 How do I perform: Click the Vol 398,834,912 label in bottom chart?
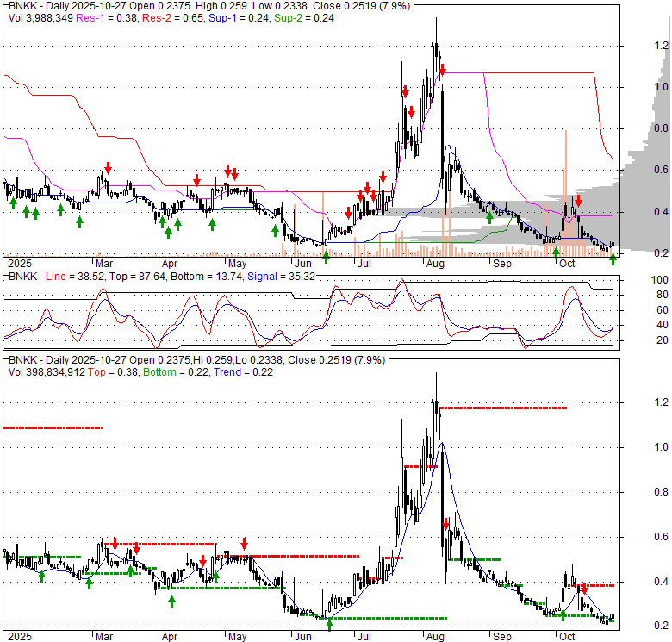[x=47, y=372]
